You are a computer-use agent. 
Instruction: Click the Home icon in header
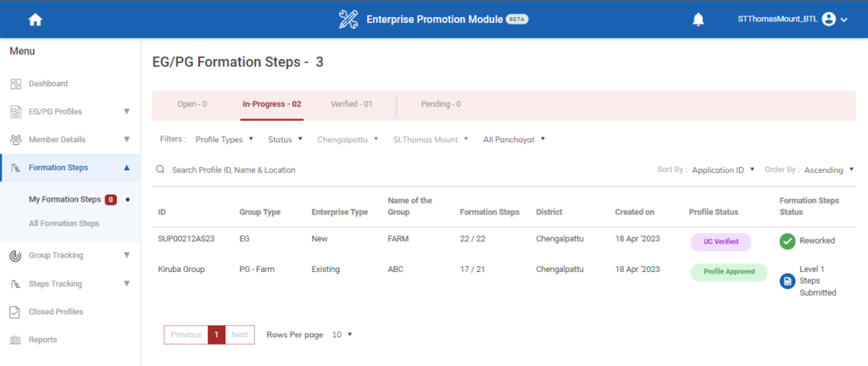point(35,19)
